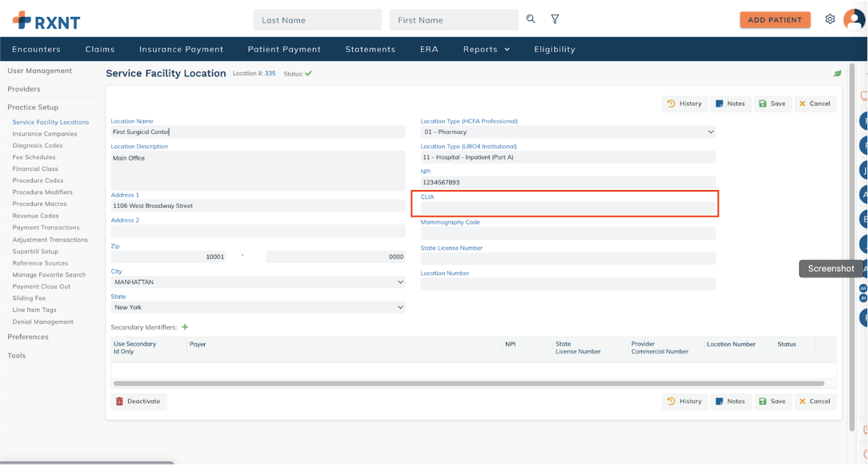The width and height of the screenshot is (868, 465).
Task: Click the Last Name search field
Action: [318, 20]
